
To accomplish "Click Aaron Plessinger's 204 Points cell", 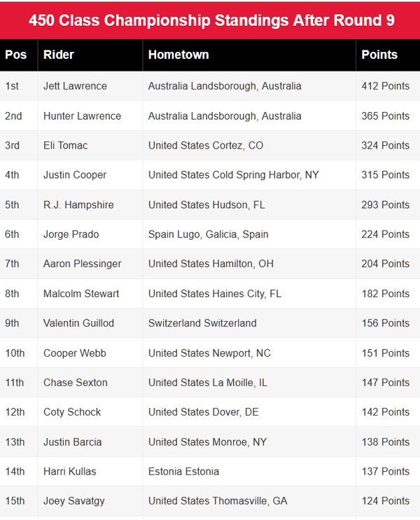I will pos(385,264).
